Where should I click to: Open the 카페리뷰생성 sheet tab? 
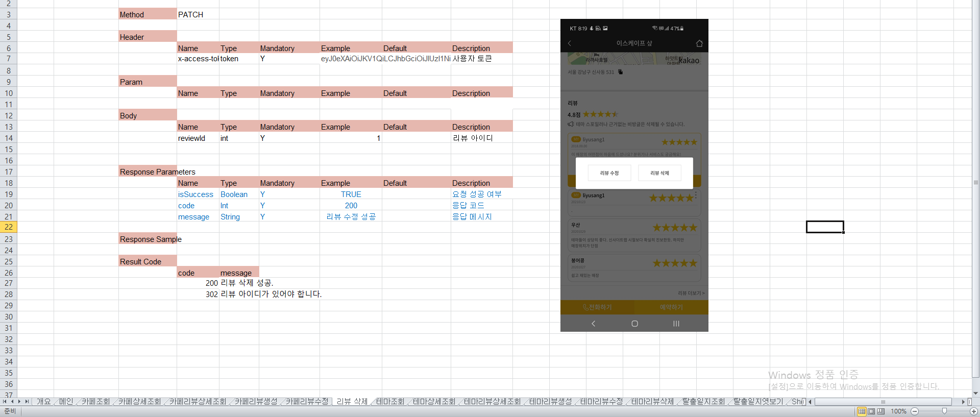[x=256, y=402]
